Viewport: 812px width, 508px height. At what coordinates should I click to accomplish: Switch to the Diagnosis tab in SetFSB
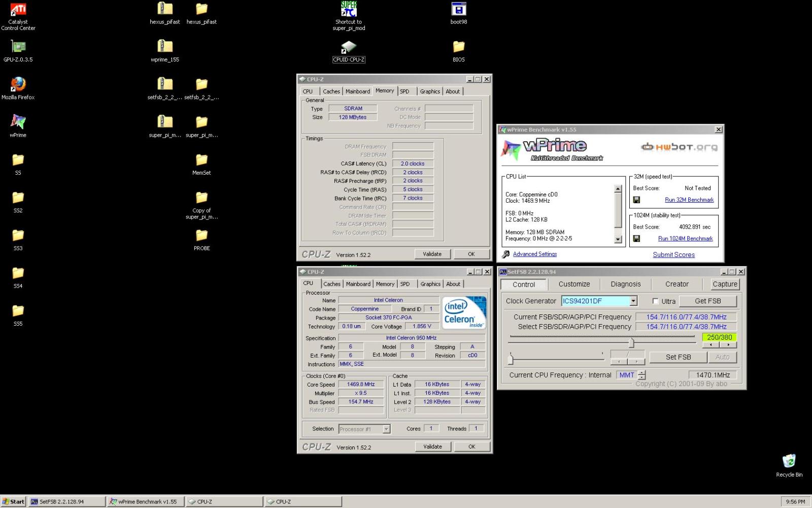pyautogui.click(x=625, y=284)
